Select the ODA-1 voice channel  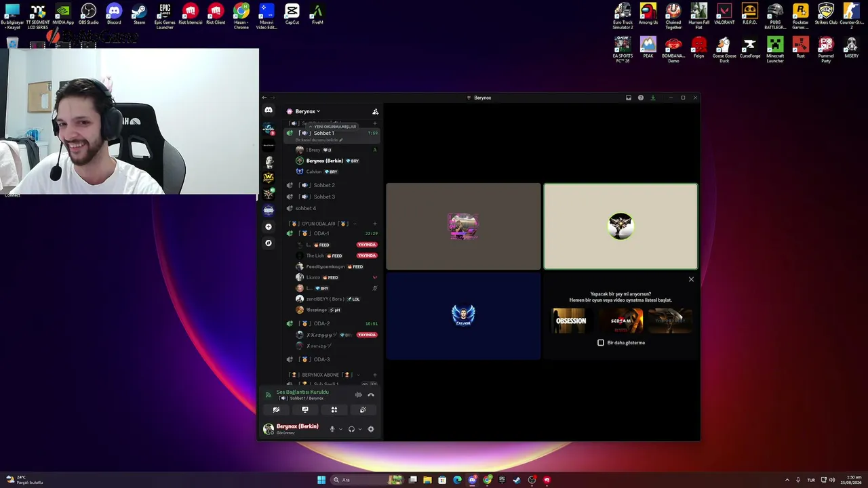[332, 233]
